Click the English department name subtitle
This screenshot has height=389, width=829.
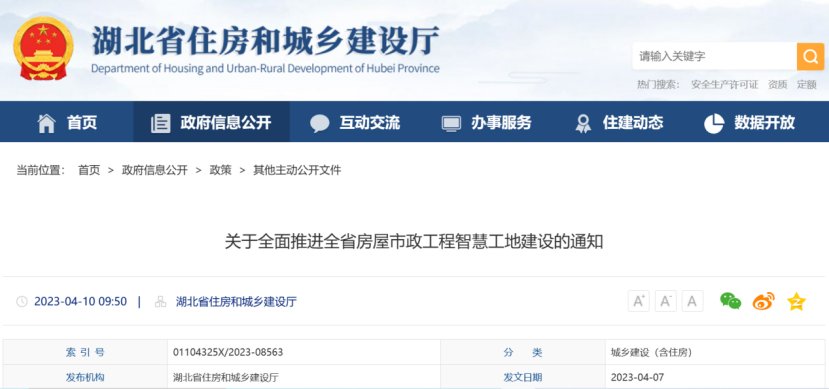(265, 69)
